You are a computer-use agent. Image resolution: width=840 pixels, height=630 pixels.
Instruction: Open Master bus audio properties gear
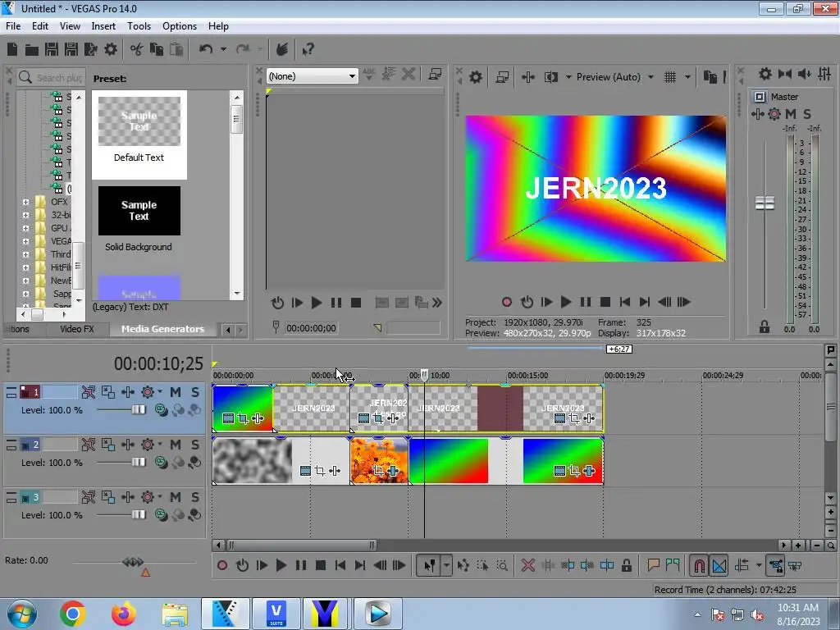coord(765,74)
